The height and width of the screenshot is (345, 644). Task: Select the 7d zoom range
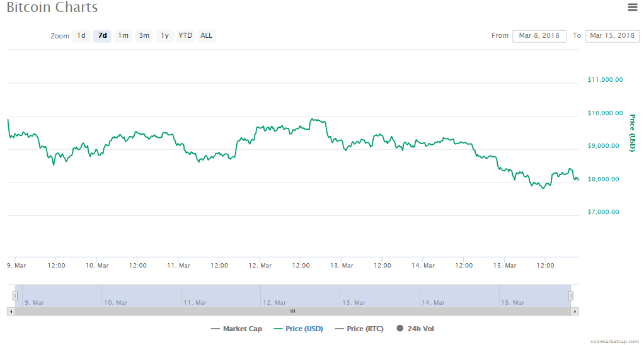102,36
